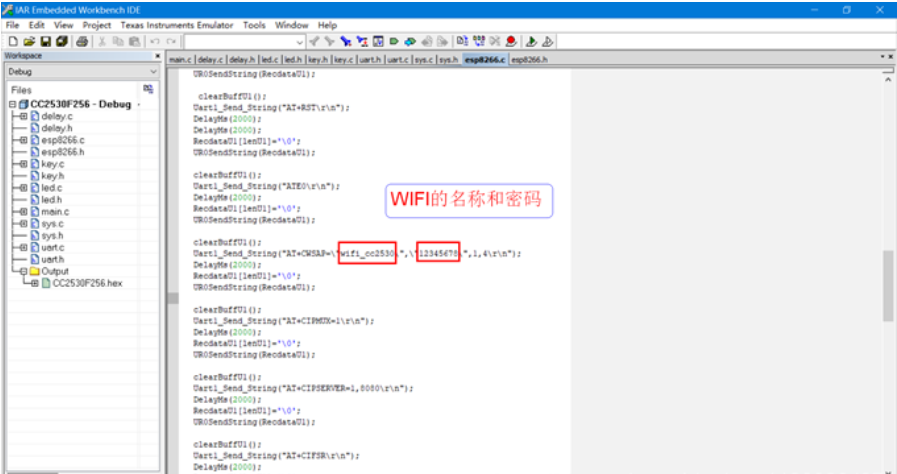The height and width of the screenshot is (474, 897).
Task: Open the View menu
Action: pos(63,25)
